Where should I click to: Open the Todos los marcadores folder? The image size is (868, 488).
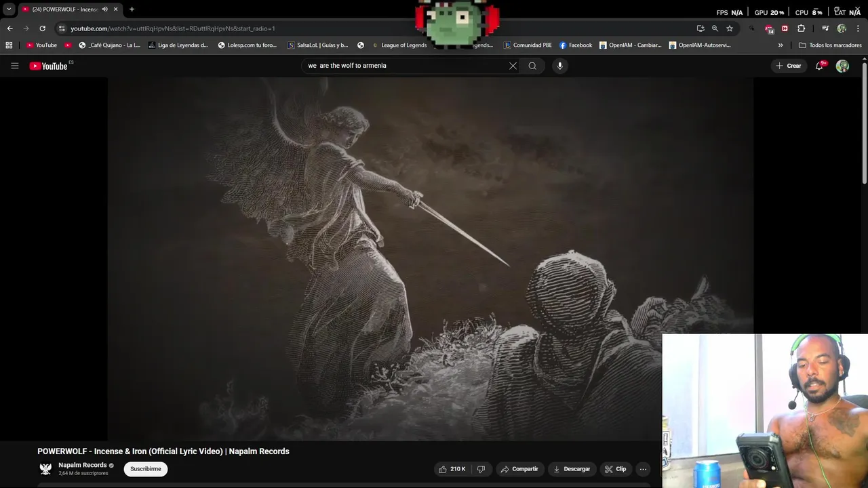click(830, 45)
